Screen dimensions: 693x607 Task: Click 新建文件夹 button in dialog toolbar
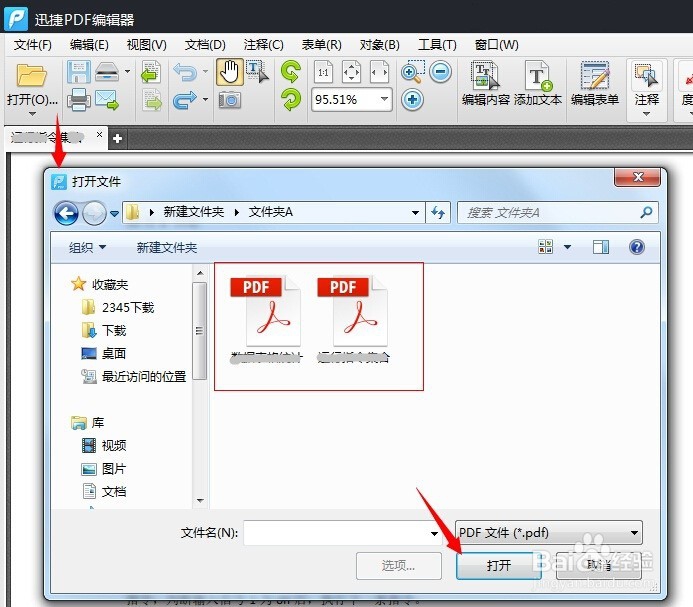pyautogui.click(x=167, y=248)
